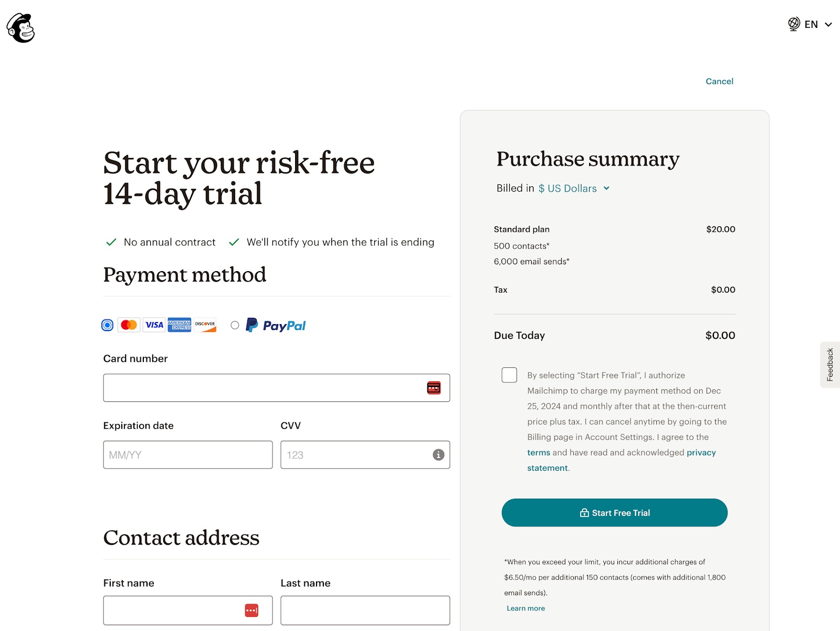
Task: Click the Discover card icon
Action: [x=205, y=325]
